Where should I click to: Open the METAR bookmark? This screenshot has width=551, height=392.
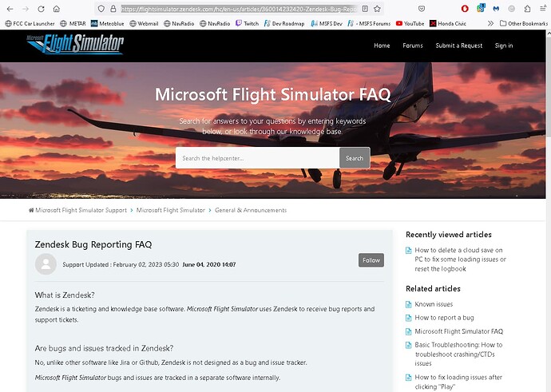(73, 23)
